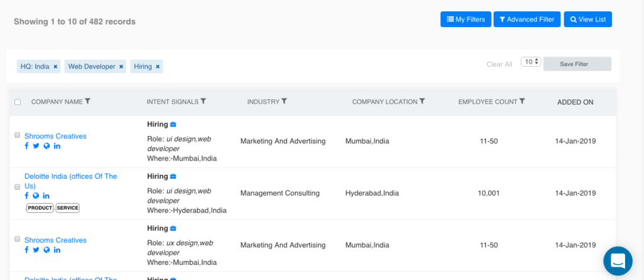Screen dimensions: 644x280
Task: Clear All applied filters
Action: tap(499, 64)
